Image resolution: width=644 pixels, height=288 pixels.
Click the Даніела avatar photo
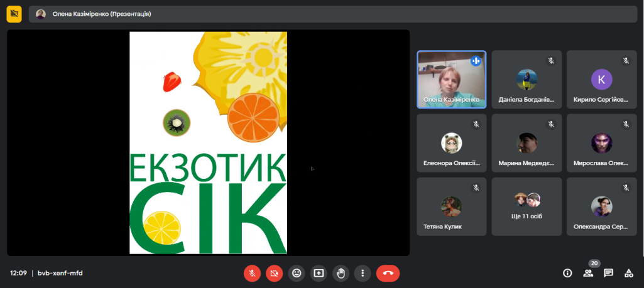coord(527,79)
